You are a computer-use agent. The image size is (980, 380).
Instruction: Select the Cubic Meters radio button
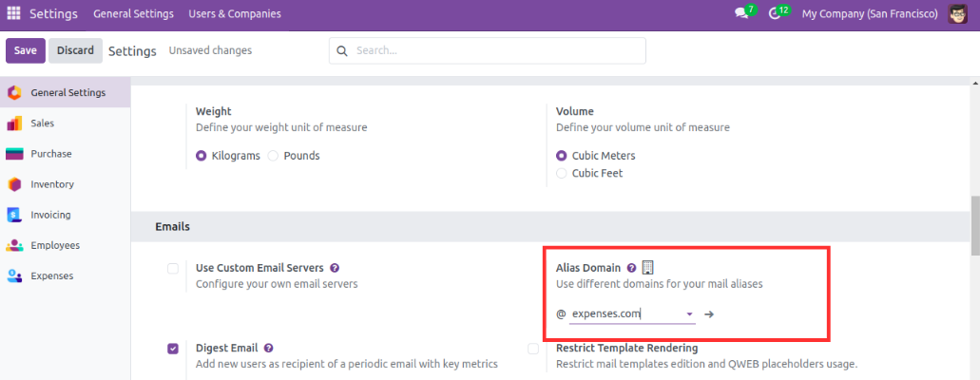561,156
